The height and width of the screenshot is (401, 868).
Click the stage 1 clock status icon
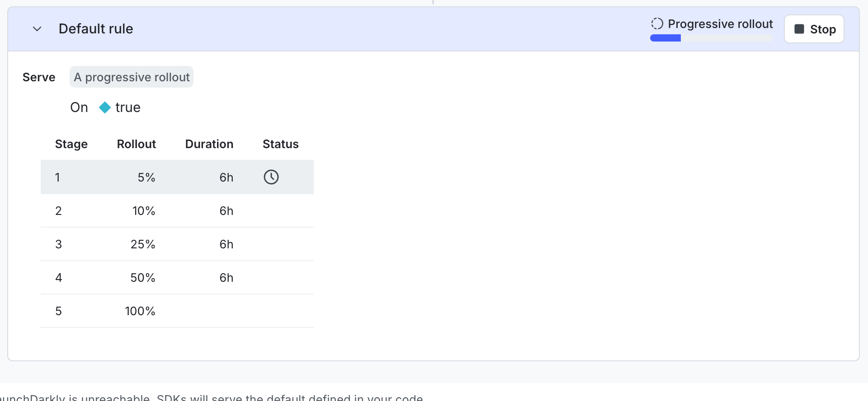(x=271, y=177)
